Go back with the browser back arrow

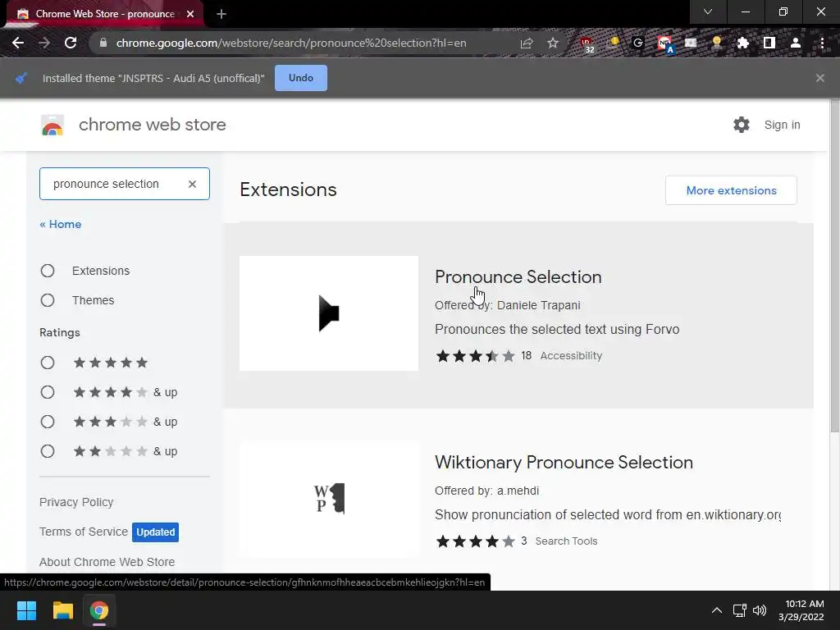click(x=18, y=43)
